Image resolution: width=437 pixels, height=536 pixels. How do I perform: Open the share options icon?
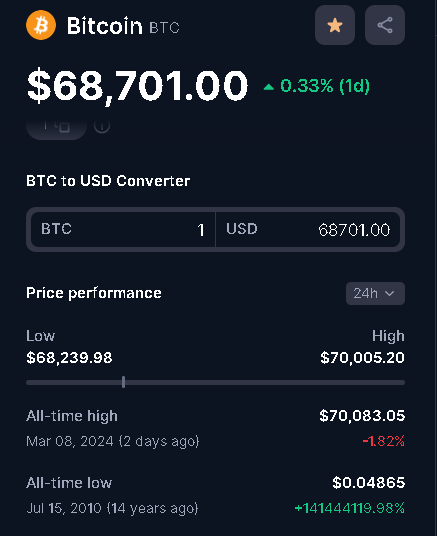tap(385, 25)
